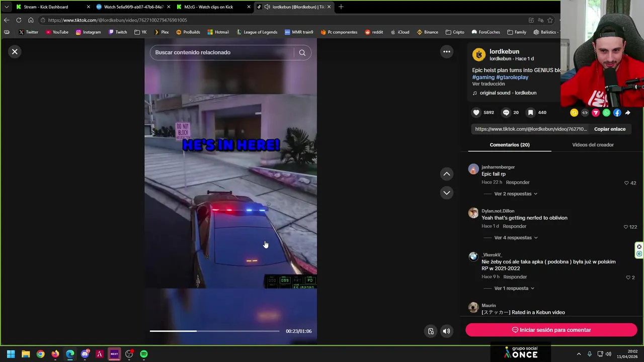Viewport: 644px width, 362px height.
Task: Open the reddit bookmark
Action: [374, 32]
